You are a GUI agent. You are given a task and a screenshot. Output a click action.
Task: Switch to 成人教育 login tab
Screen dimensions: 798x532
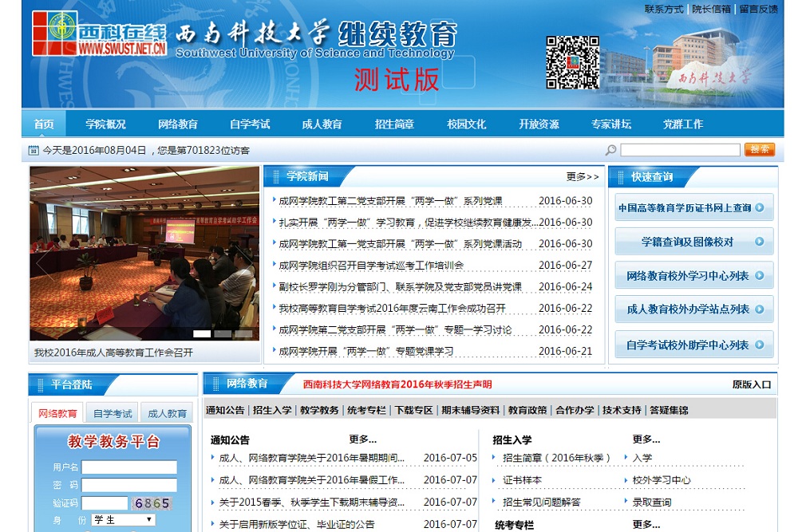[167, 413]
